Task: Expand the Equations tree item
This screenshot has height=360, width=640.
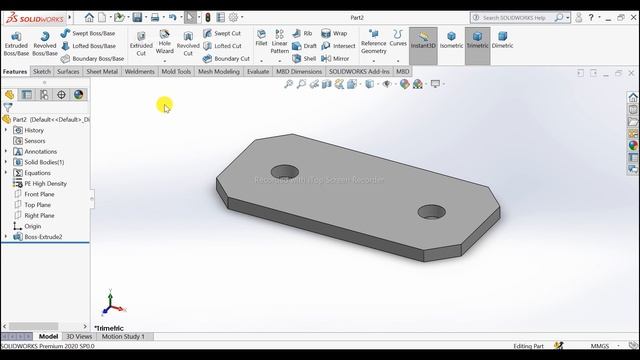Action: point(6,173)
